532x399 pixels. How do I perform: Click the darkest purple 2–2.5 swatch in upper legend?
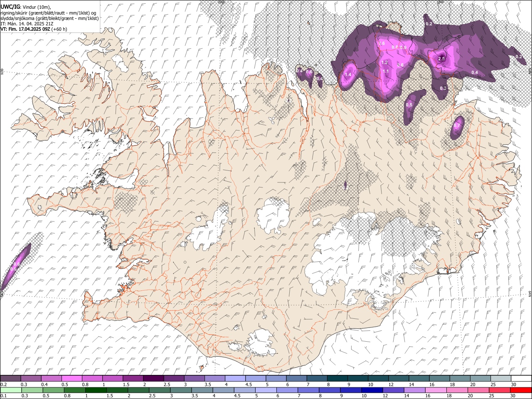point(153,379)
